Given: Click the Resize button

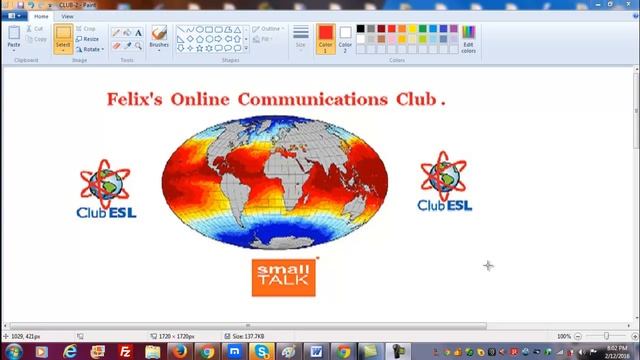Looking at the screenshot, I should coord(88,39).
